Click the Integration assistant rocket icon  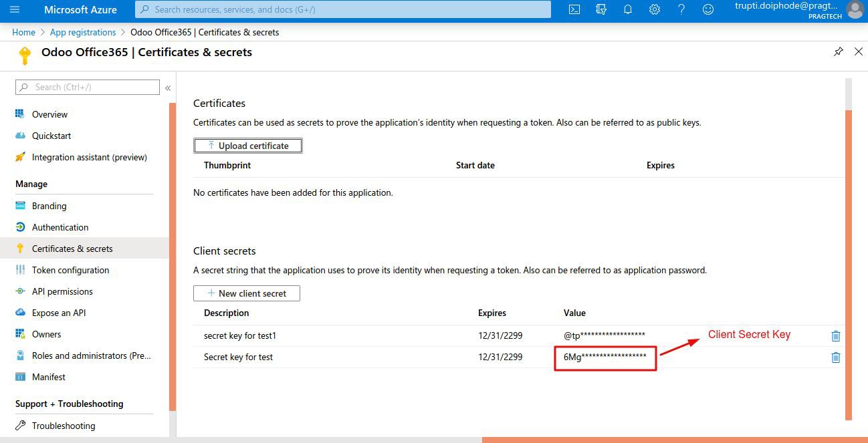point(20,157)
